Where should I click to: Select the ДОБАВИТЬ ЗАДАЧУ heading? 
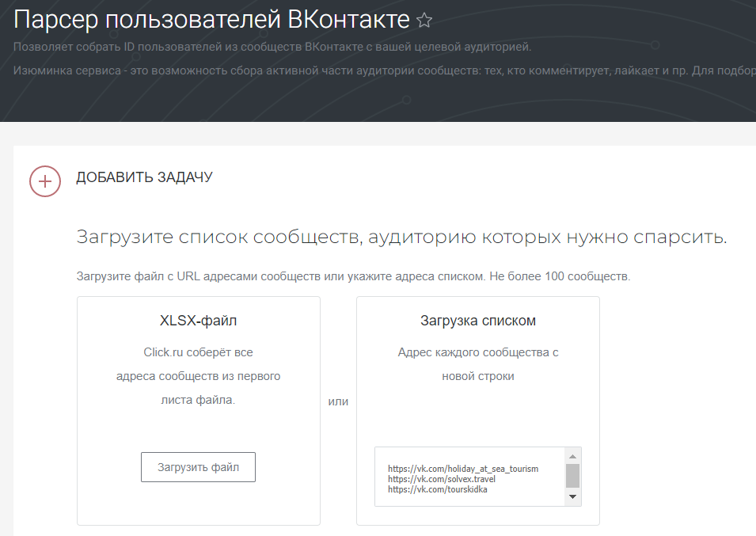coord(144,177)
